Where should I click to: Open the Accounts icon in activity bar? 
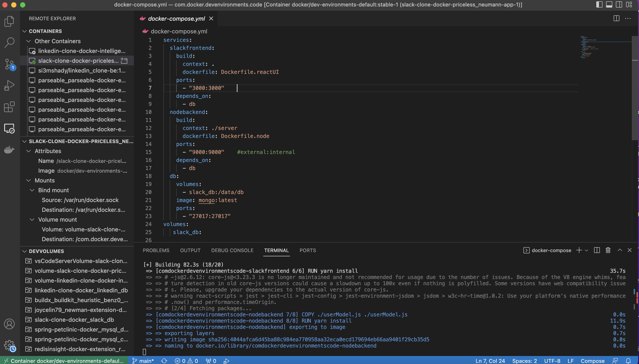pos(10,324)
